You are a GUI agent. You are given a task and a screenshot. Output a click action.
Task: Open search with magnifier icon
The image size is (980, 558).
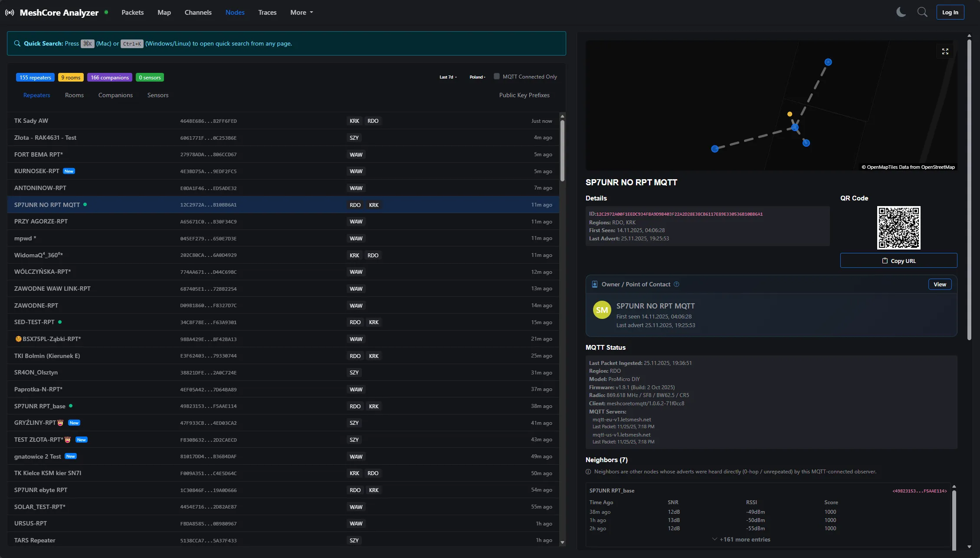click(922, 12)
